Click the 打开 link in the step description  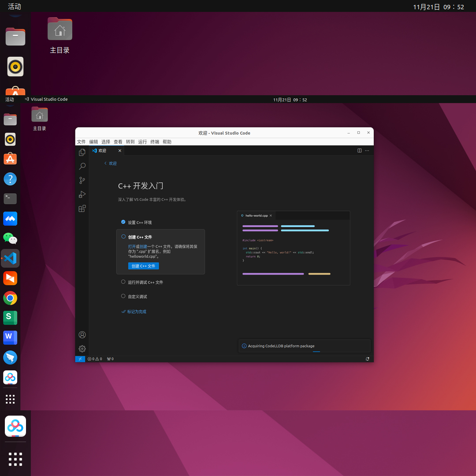[x=132, y=246]
